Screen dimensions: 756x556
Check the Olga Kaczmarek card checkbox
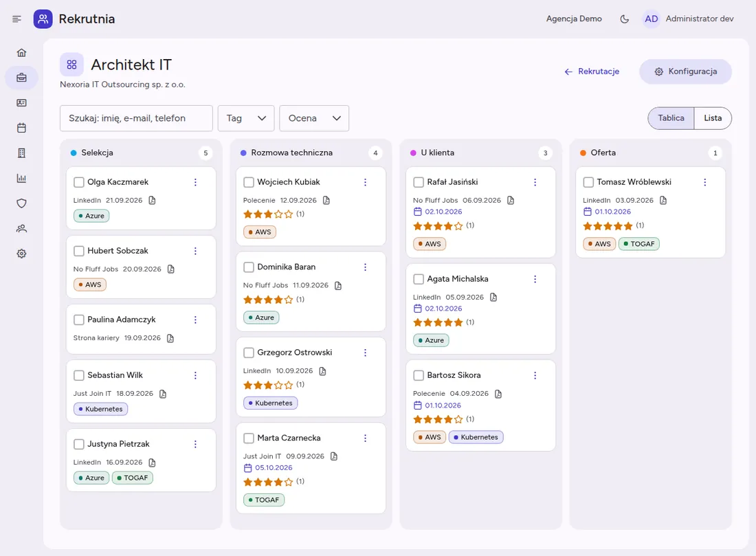(78, 182)
